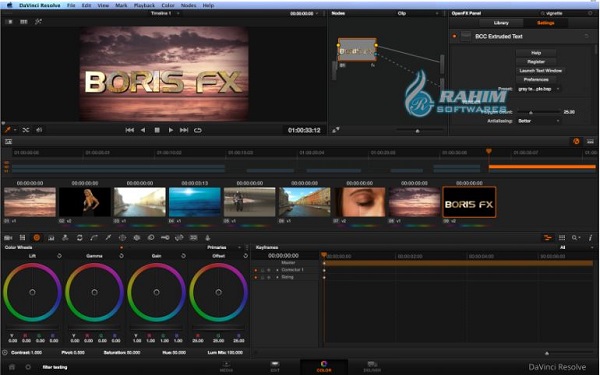600x375 pixels.
Task: Reset the Offset color wheel
Action: [245, 256]
